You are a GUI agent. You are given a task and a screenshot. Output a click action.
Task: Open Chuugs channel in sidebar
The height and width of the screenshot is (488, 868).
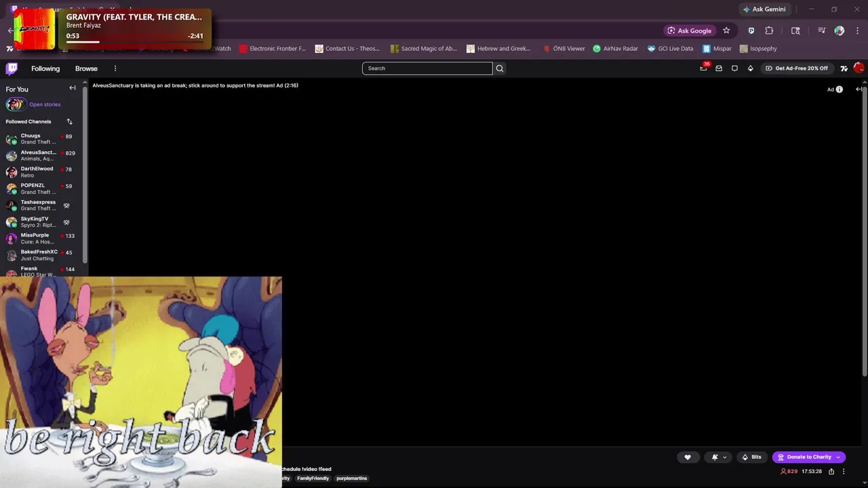click(x=41, y=139)
